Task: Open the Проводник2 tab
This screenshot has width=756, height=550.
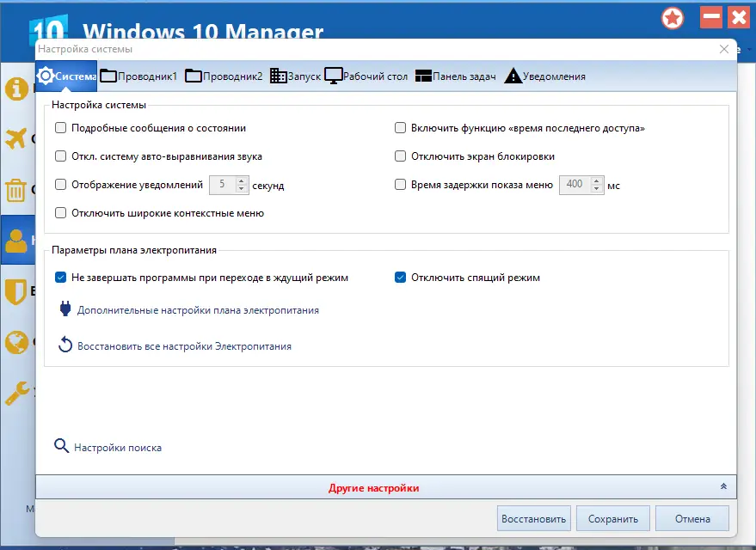Action: click(224, 76)
